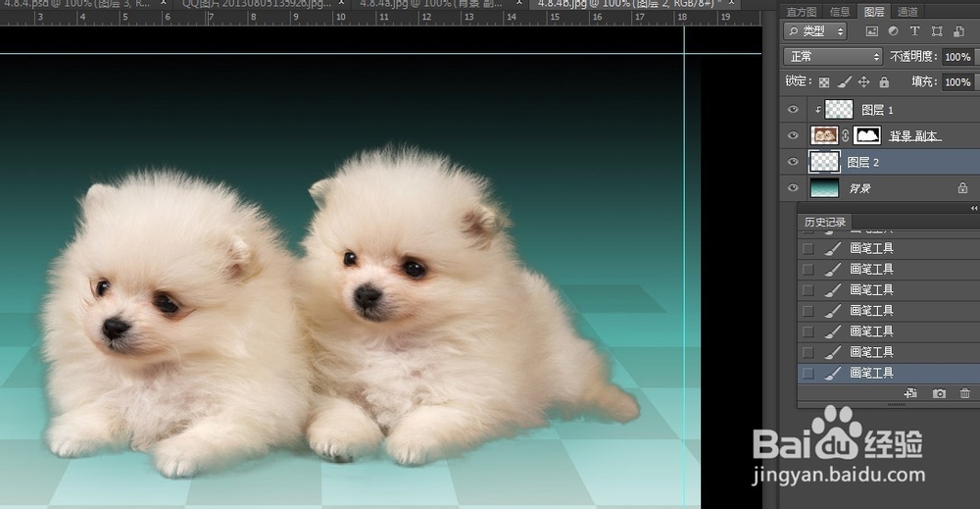Screen dimensions: 980x509
Task: Select gradient thumbnail of 背景 layer
Action: 824,187
